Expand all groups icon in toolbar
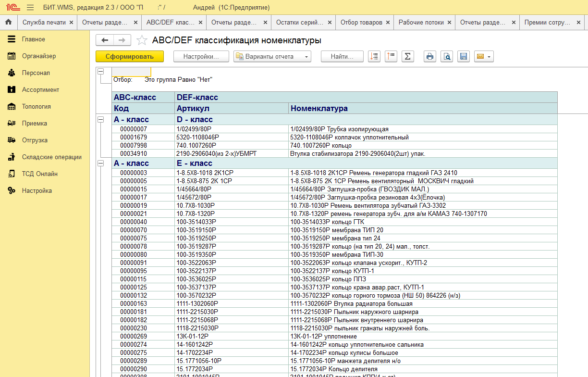This screenshot has width=588, height=377. [x=374, y=57]
